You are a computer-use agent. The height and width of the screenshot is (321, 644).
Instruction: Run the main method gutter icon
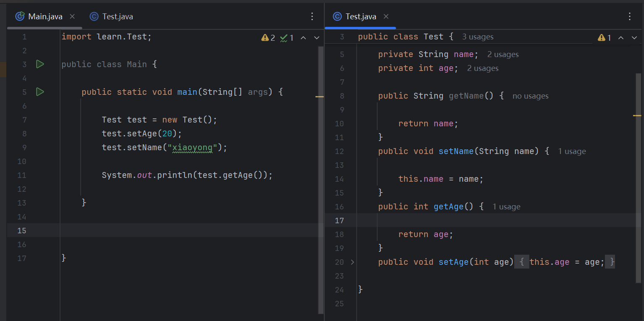click(x=40, y=91)
